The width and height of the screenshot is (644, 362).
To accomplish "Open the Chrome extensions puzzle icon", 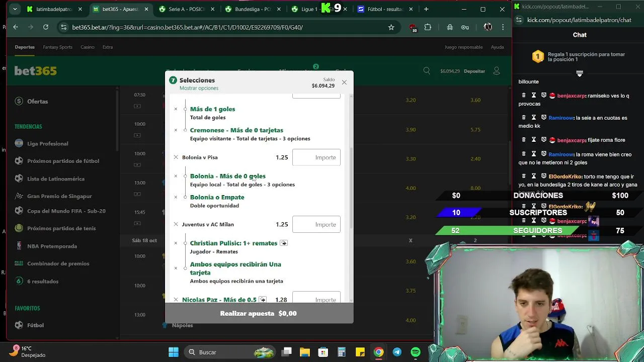I will point(428,27).
